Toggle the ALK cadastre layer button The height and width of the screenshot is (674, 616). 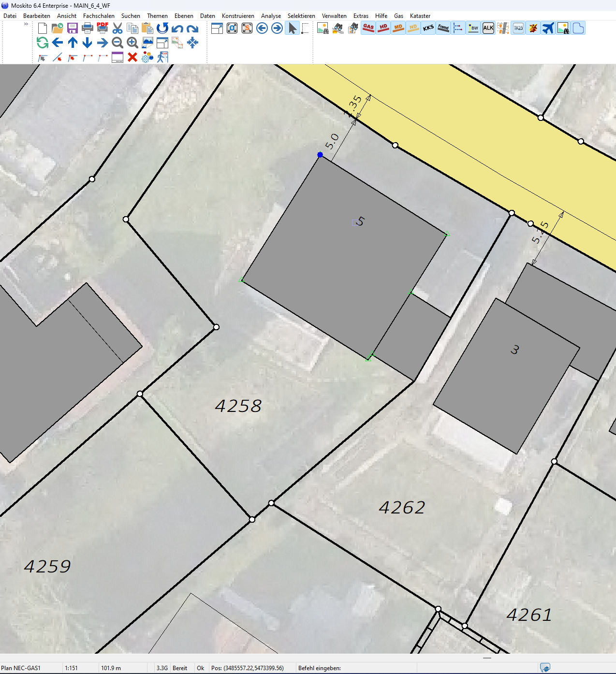(x=488, y=28)
